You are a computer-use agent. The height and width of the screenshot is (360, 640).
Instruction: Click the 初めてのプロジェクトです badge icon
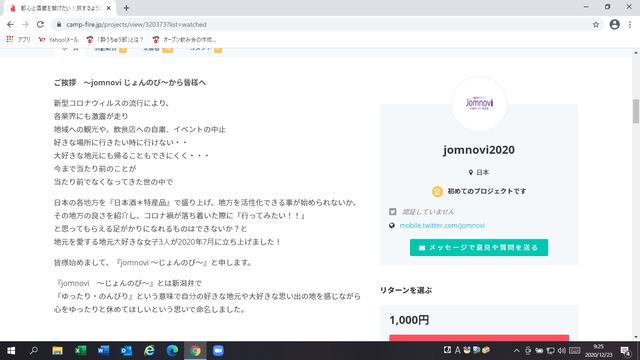[x=437, y=191]
